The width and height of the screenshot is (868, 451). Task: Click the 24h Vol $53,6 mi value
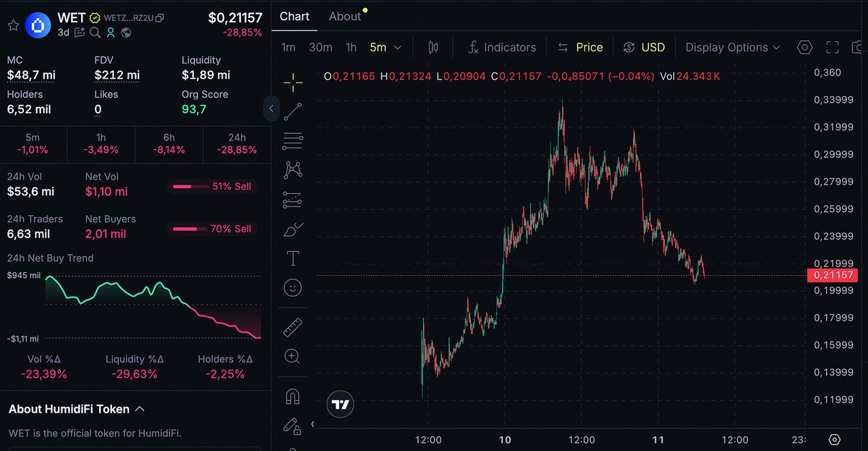coord(30,191)
